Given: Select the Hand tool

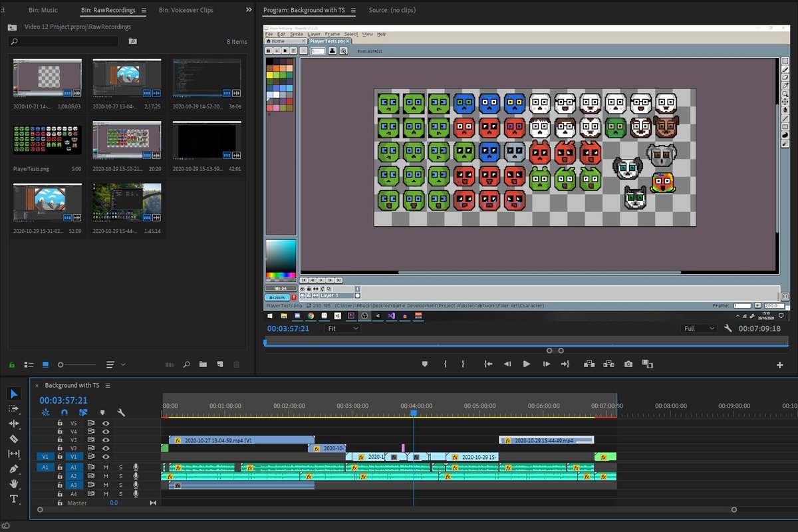Looking at the screenshot, I should [14, 483].
